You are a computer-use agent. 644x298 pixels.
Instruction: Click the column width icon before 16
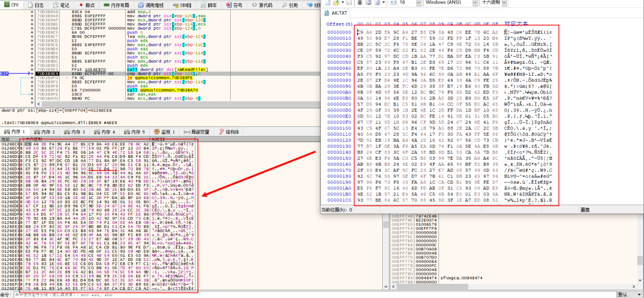coord(392,2)
